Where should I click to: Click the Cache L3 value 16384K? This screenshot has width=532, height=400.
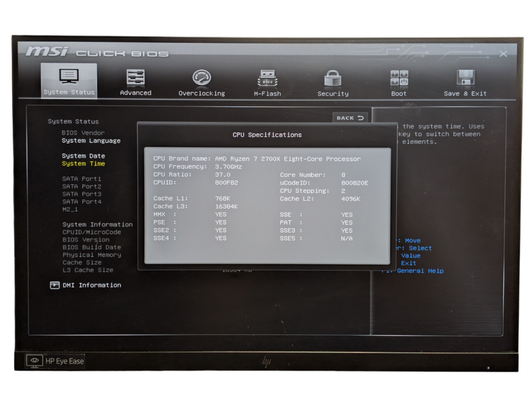click(x=227, y=206)
